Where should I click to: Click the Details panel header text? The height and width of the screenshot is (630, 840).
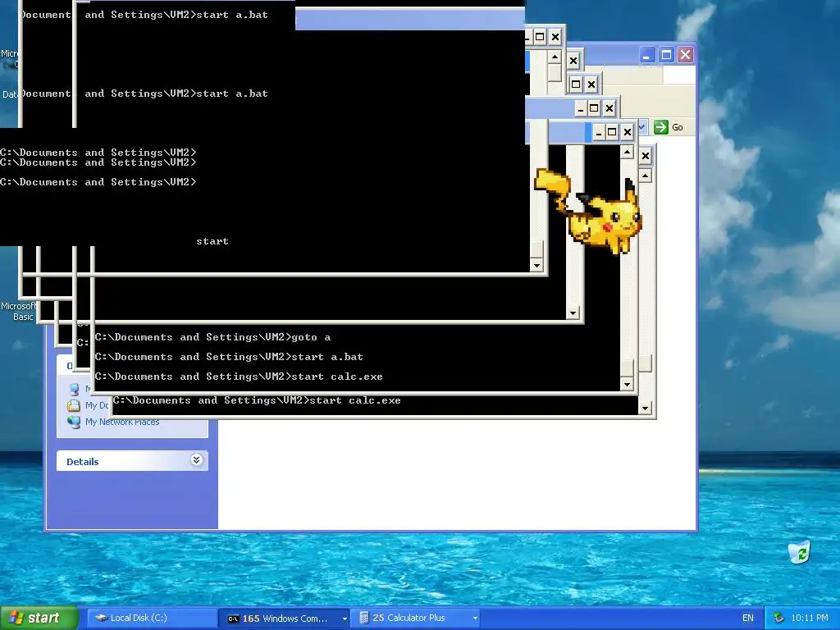(83, 462)
